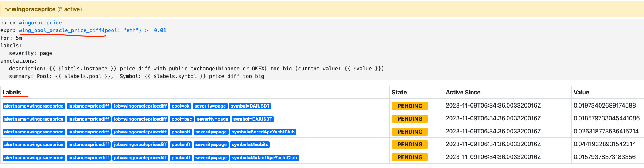644x168 pixels.
Task: Click the Value column header
Action: pos(581,93)
